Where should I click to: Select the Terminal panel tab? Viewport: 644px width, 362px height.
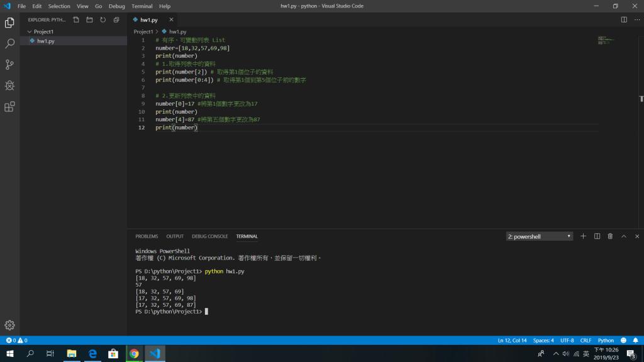247,236
